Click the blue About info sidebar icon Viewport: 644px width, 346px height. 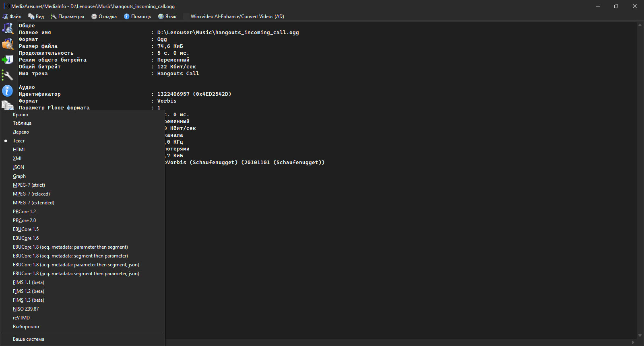8,91
